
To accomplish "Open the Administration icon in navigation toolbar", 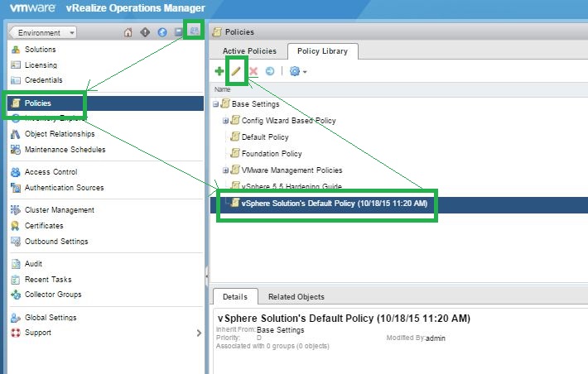I will [194, 31].
